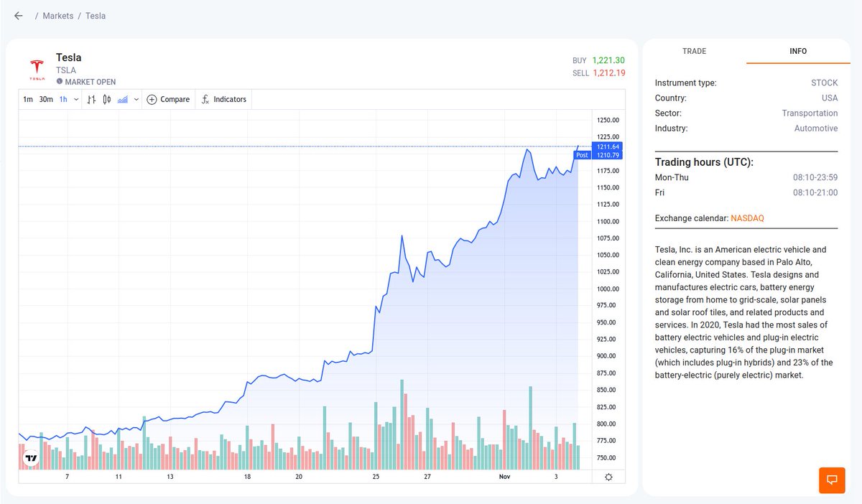
Task: Click the TSLA ticker text
Action: click(66, 70)
